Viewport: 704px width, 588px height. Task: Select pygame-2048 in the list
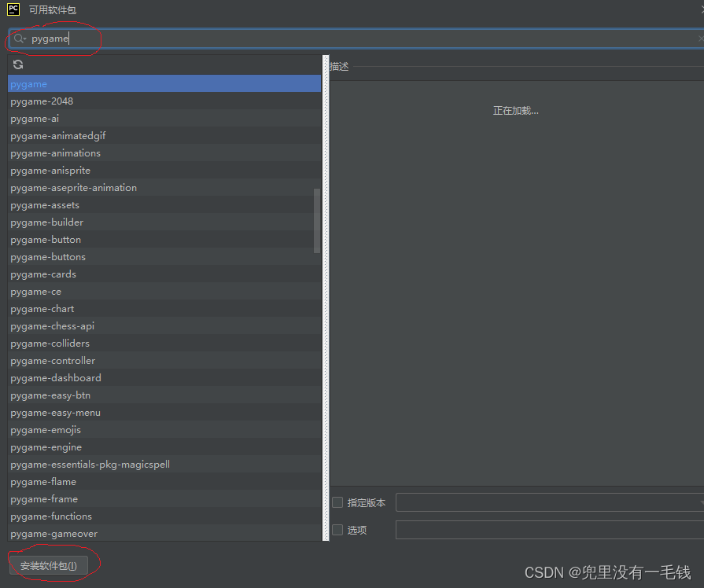pos(164,101)
